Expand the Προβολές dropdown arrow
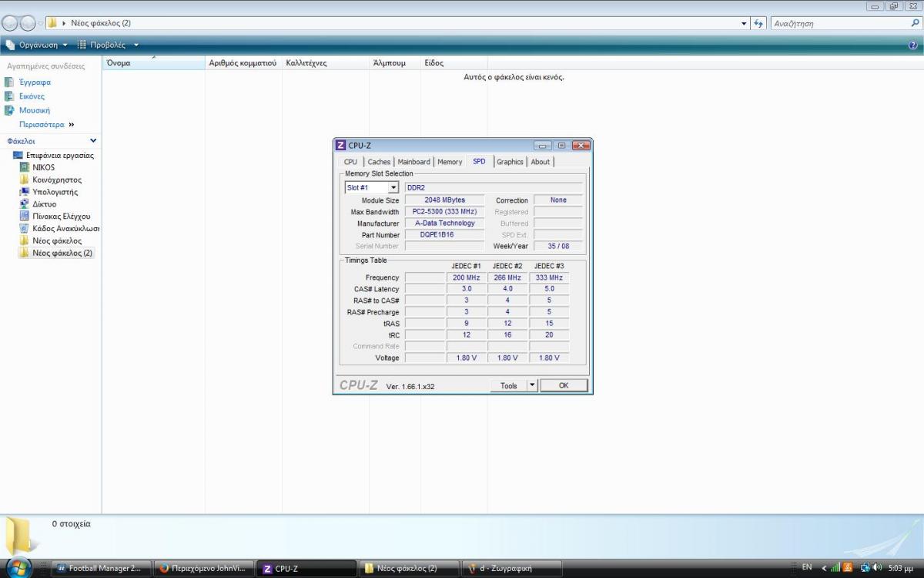 (x=136, y=45)
